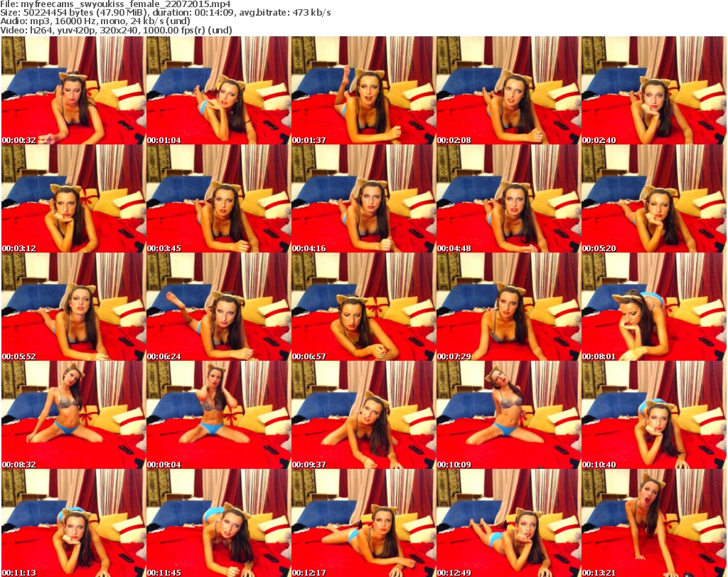The image size is (728, 577).
Task: Open the frame stamped 00:05:20
Action: pyautogui.click(x=653, y=198)
